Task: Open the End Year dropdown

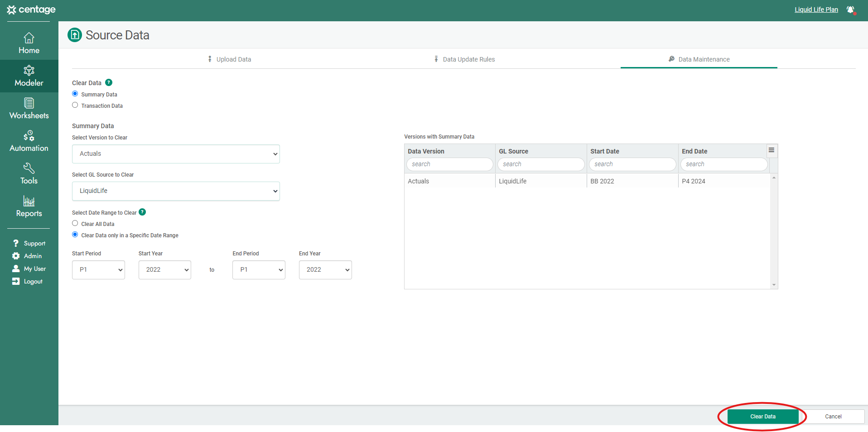Action: pyautogui.click(x=325, y=270)
